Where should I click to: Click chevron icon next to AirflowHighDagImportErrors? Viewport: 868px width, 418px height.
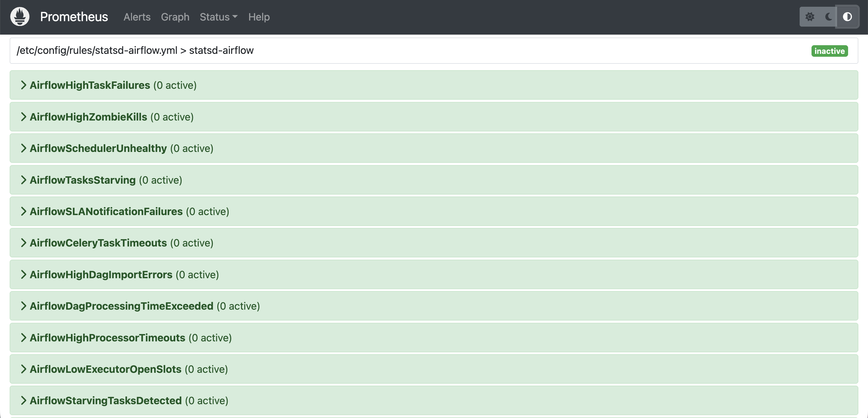point(23,275)
